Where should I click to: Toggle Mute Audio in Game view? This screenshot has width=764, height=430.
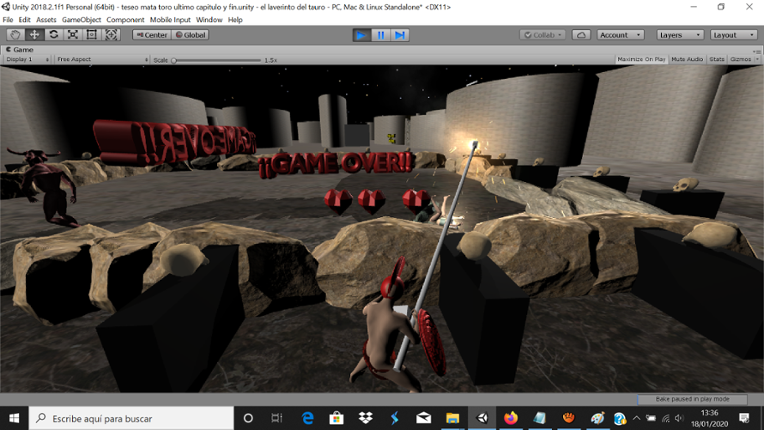687,60
